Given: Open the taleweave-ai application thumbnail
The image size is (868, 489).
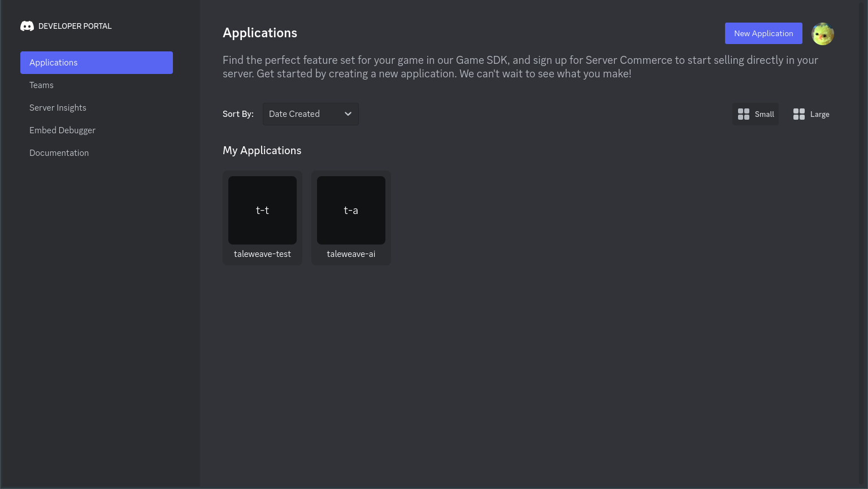Looking at the screenshot, I should tap(351, 210).
